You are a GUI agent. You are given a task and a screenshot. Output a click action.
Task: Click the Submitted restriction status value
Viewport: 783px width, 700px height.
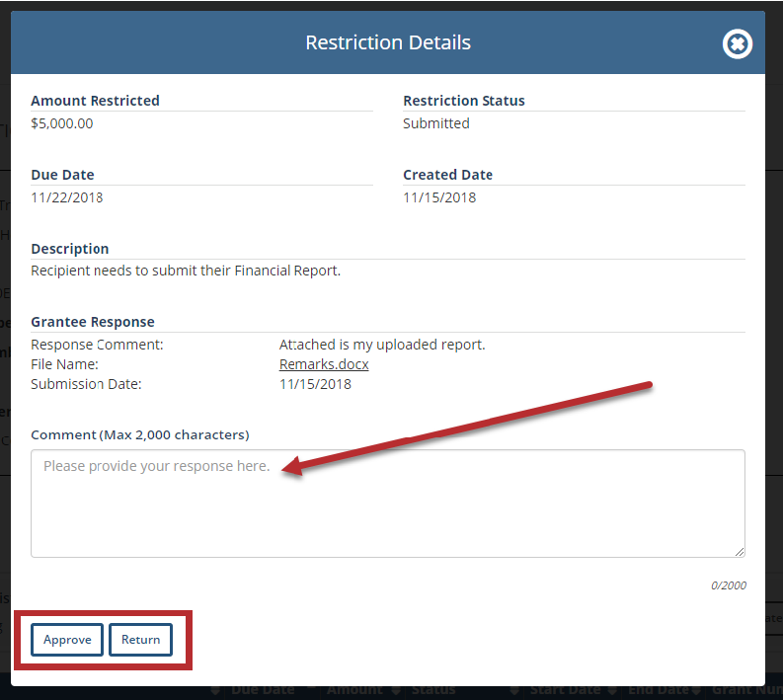pyautogui.click(x=435, y=123)
